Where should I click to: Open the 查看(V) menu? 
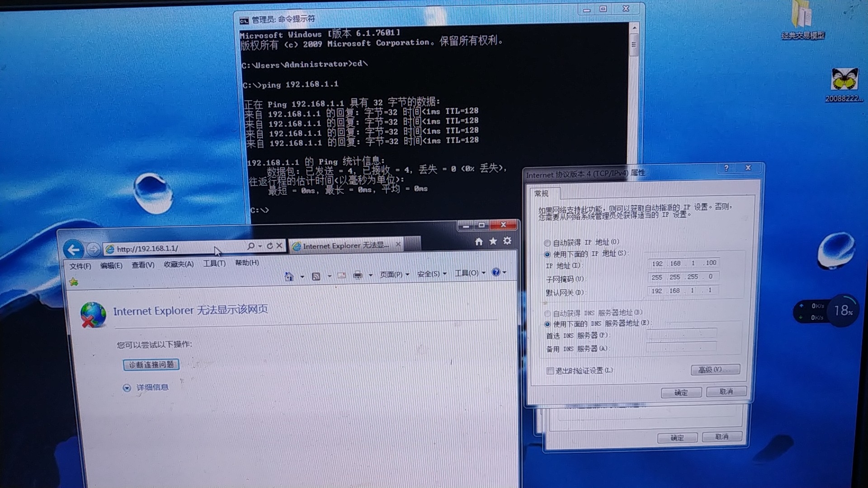click(143, 265)
